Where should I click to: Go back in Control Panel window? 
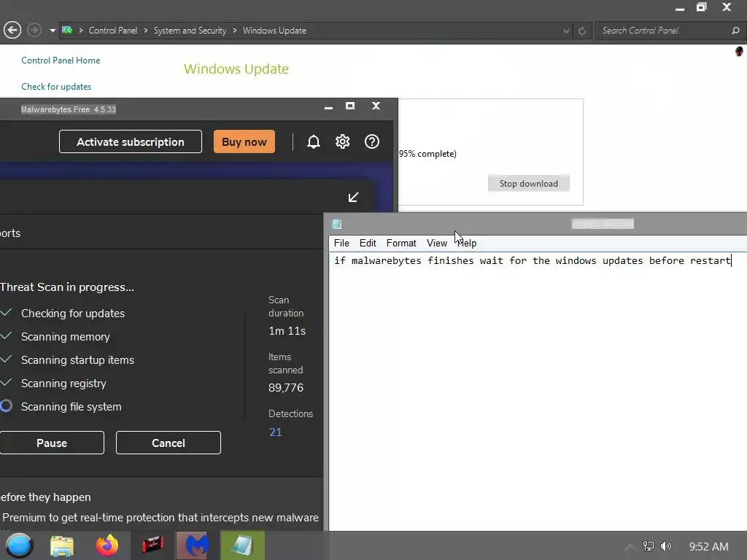[12, 31]
